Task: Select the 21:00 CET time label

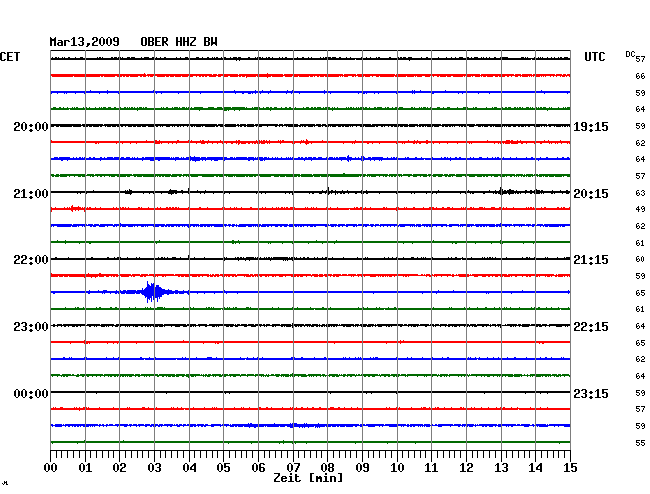Action: (x=31, y=194)
